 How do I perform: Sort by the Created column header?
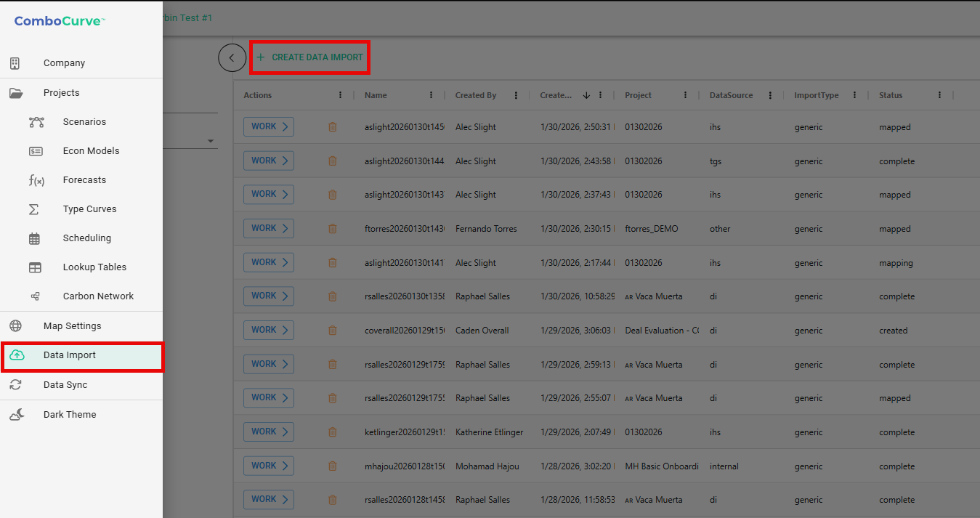556,95
